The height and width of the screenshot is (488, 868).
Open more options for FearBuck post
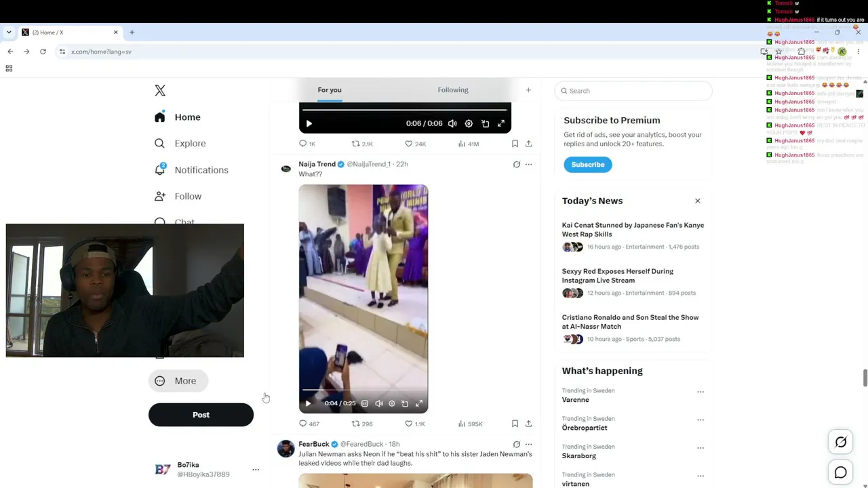point(529,444)
